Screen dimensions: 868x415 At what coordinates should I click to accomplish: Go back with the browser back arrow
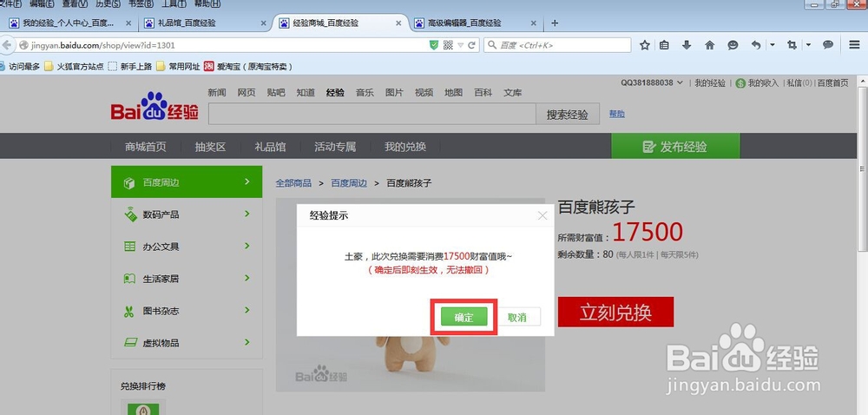tap(5, 45)
